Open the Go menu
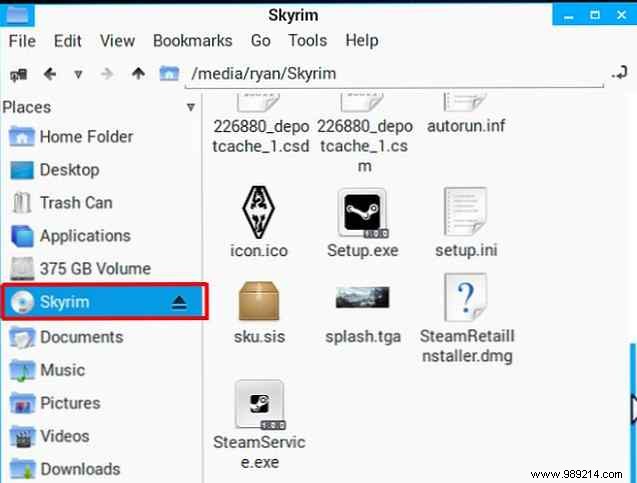This screenshot has width=637, height=483. point(260,41)
